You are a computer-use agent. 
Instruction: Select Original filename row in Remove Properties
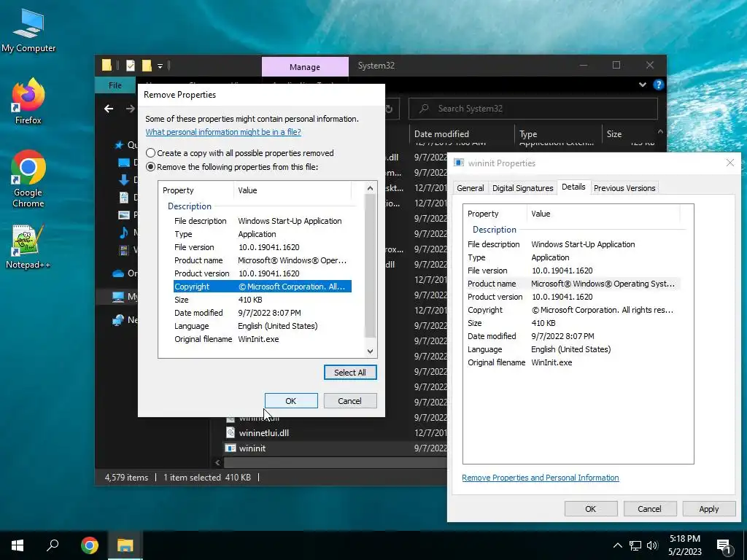263,339
